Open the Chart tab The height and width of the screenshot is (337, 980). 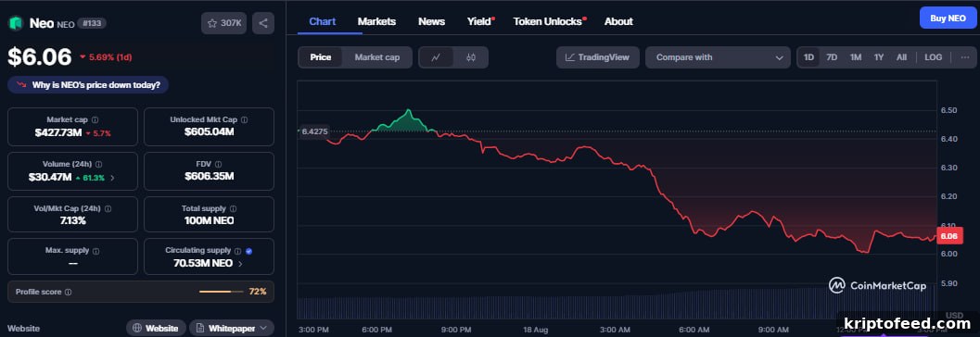pos(323,21)
